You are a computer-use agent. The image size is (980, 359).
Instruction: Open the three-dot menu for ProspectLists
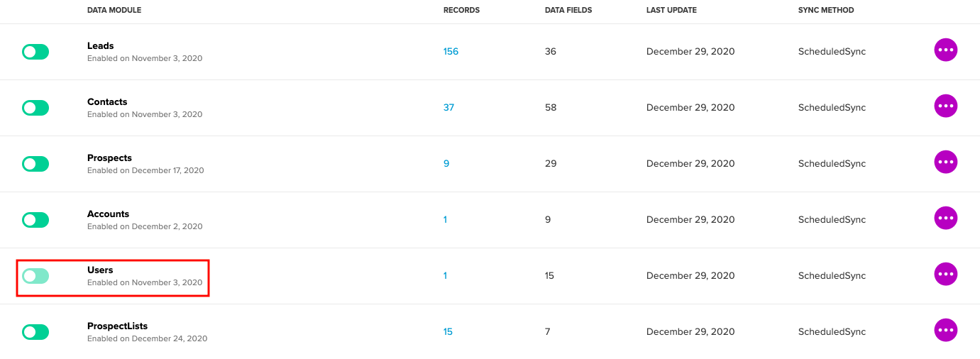945,330
